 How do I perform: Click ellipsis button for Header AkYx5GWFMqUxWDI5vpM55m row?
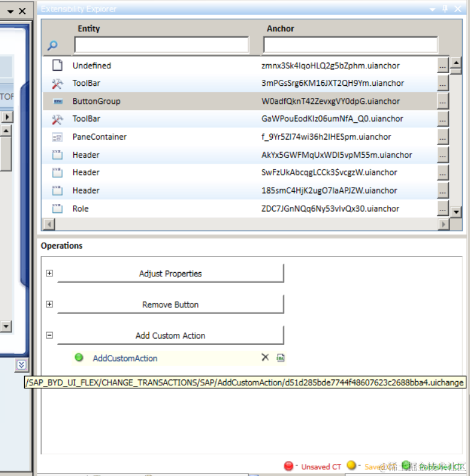coord(443,155)
